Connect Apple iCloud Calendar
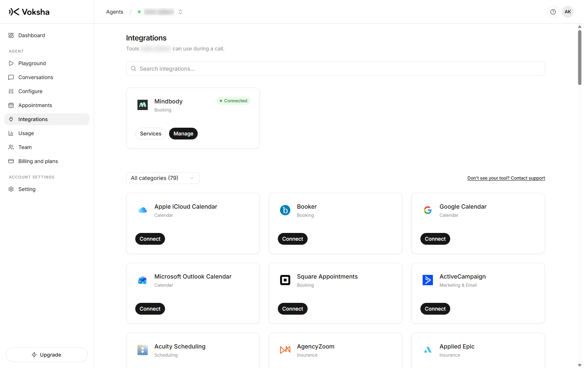The image size is (588, 368). tap(150, 239)
